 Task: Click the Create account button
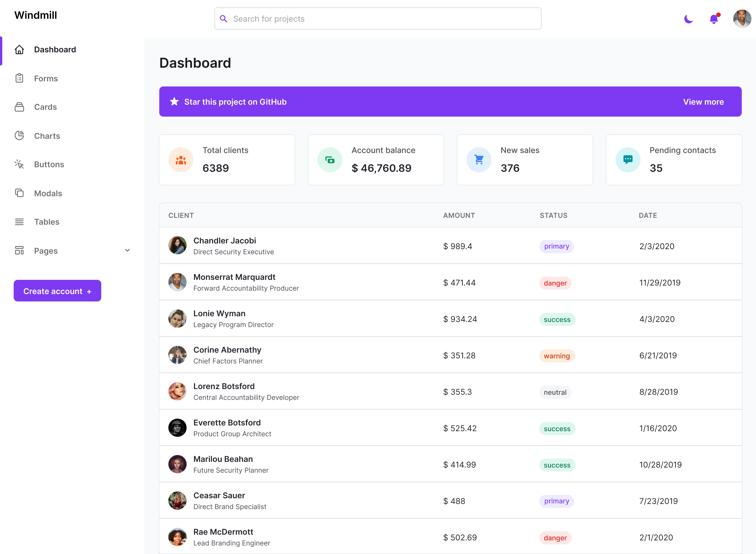coord(57,290)
